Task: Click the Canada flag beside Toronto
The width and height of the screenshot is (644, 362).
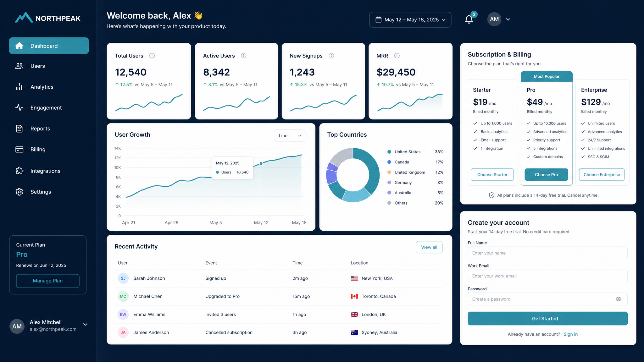Action: point(354,296)
